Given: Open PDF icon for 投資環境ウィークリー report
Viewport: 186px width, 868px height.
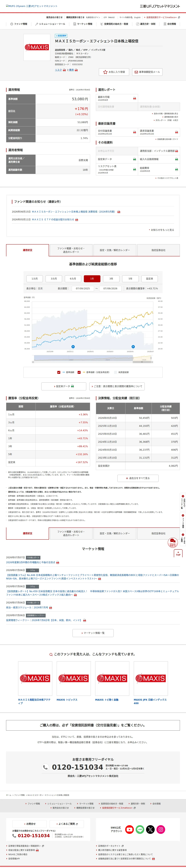Looking at the screenshot, I should pos(85,620).
